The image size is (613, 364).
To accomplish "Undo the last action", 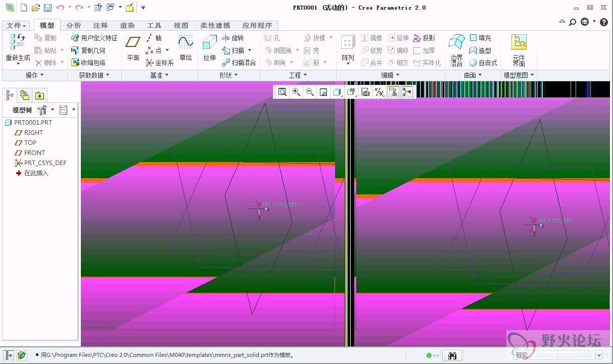I will coord(60,8).
